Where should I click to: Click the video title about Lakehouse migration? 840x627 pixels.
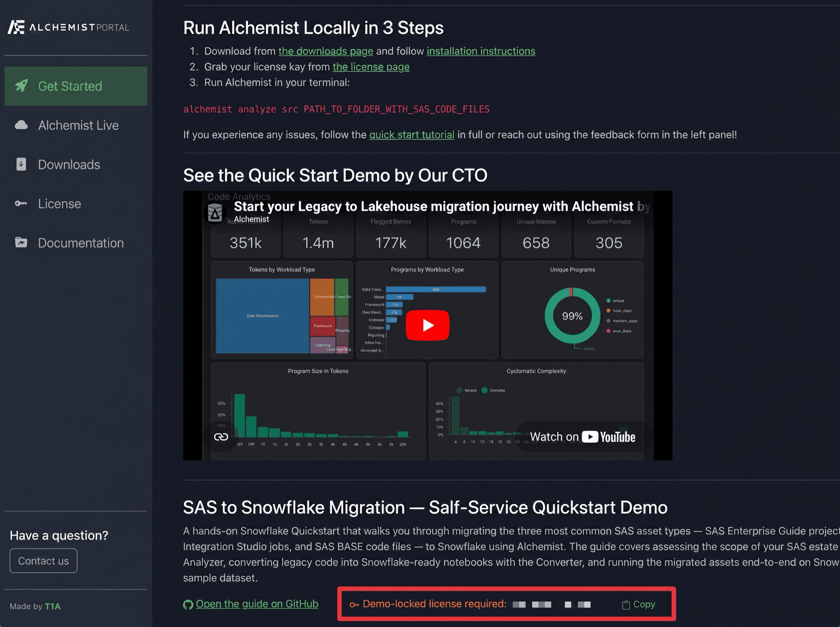(x=442, y=206)
